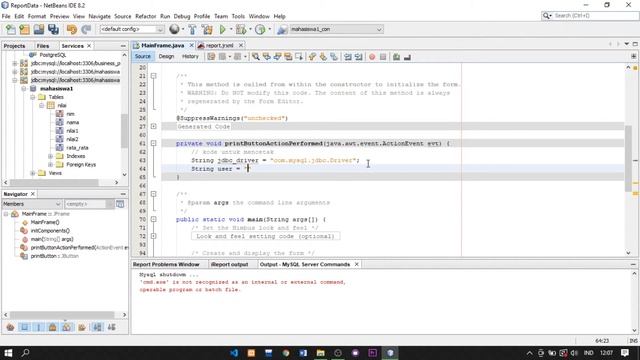Switch to the Files tab

(42, 46)
